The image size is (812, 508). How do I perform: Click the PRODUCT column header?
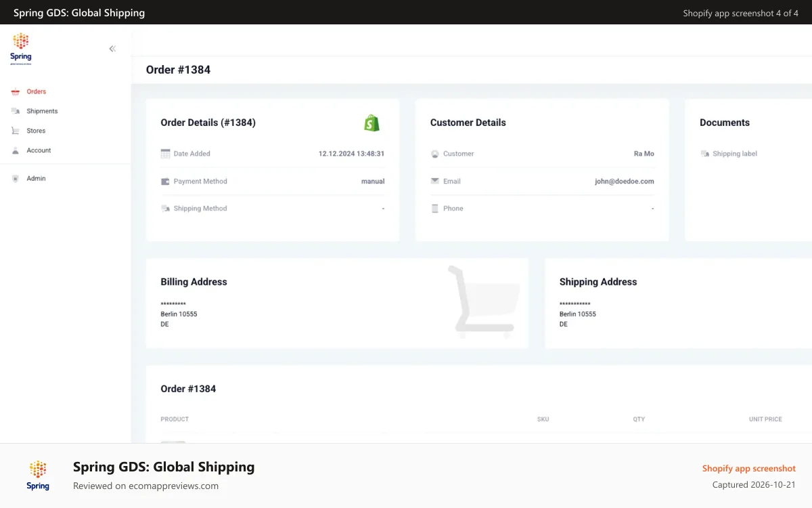click(x=175, y=419)
